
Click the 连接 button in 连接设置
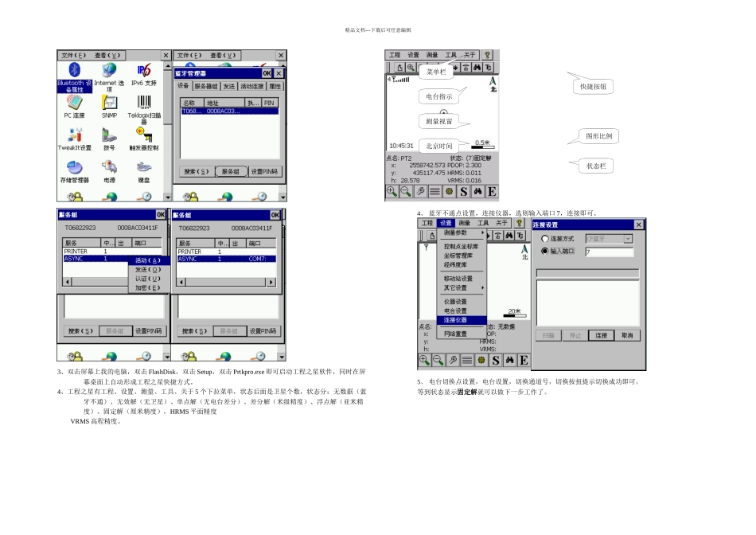pyautogui.click(x=602, y=335)
